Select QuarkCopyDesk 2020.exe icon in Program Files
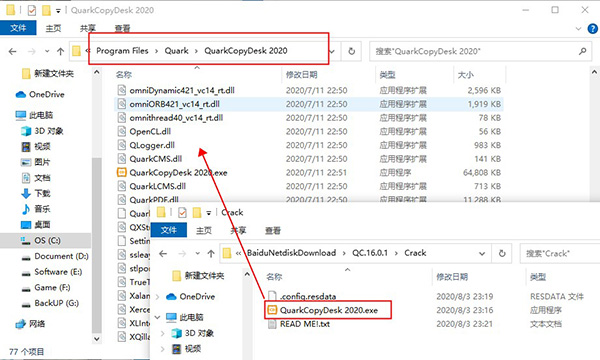This screenshot has width=600, height=360. [122, 172]
